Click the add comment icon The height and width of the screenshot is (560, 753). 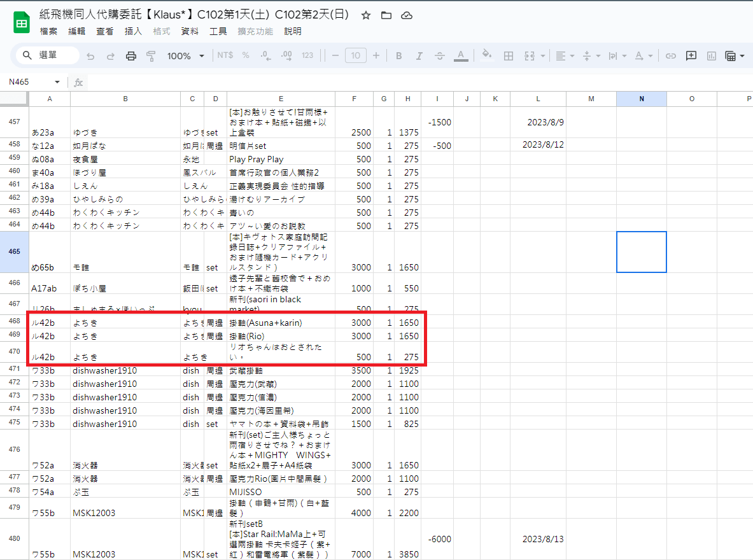point(691,56)
